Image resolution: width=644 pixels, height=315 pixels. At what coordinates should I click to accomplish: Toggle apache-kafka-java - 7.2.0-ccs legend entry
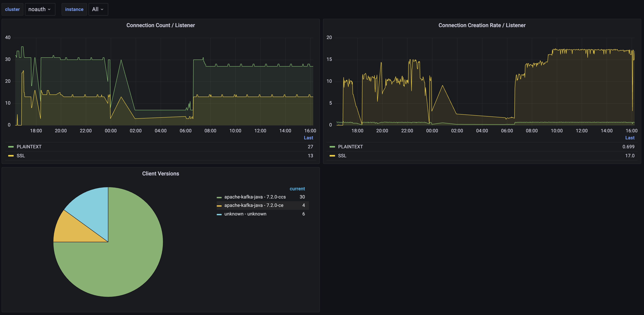pyautogui.click(x=255, y=197)
